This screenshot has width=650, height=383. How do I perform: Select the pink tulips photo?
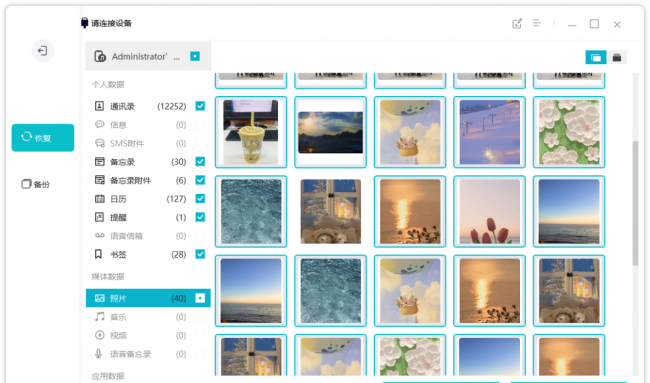coord(490,211)
